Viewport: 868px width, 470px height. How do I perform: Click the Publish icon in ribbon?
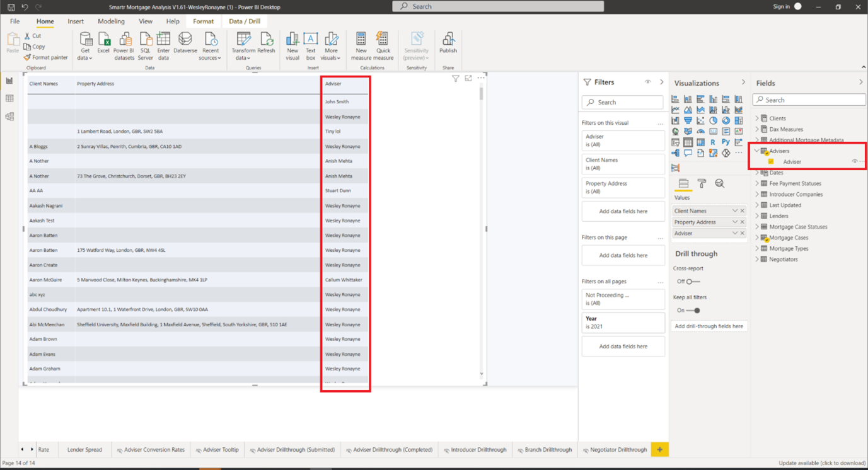(448, 43)
